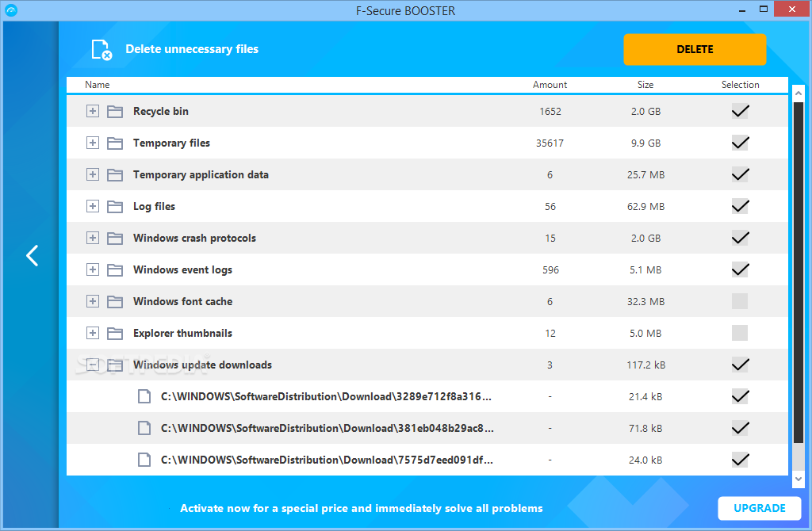Check the Explorer thumbnails selection box
The height and width of the screenshot is (531, 812).
[740, 333]
